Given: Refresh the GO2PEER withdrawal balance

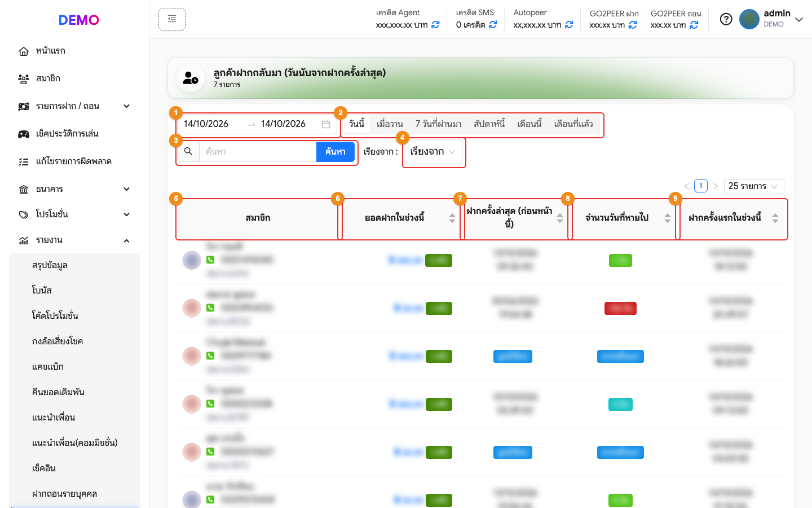Looking at the screenshot, I should click(x=694, y=25).
